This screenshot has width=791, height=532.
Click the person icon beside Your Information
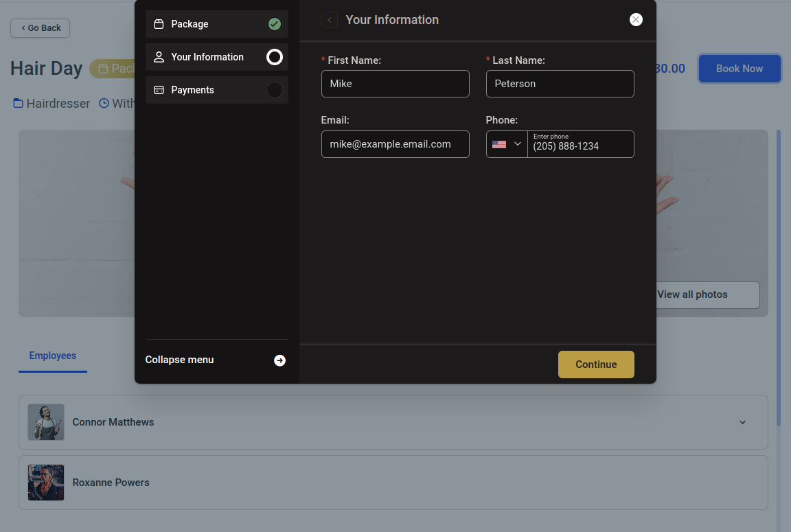click(159, 57)
